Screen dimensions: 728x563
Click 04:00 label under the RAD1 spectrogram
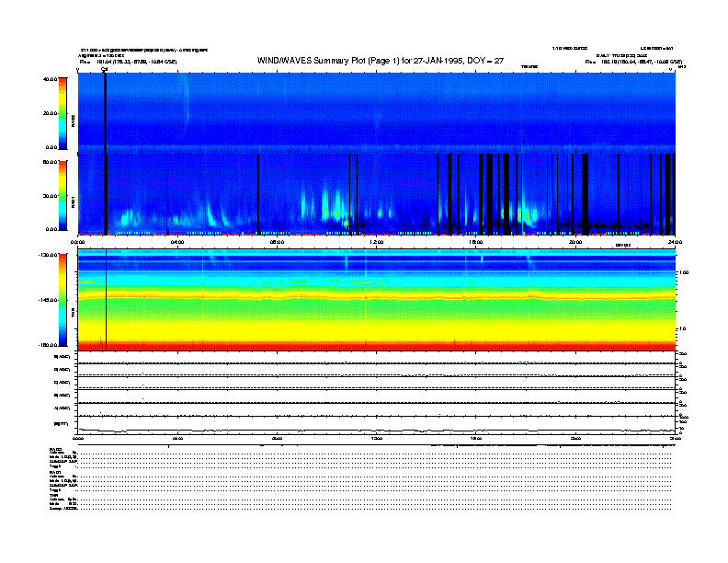tap(177, 242)
